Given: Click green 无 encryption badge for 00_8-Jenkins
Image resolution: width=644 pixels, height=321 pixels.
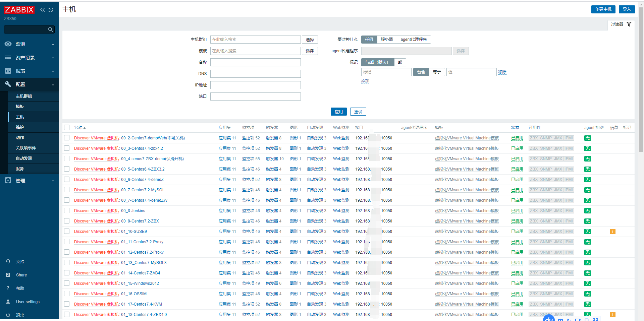Looking at the screenshot, I should coord(587,211).
